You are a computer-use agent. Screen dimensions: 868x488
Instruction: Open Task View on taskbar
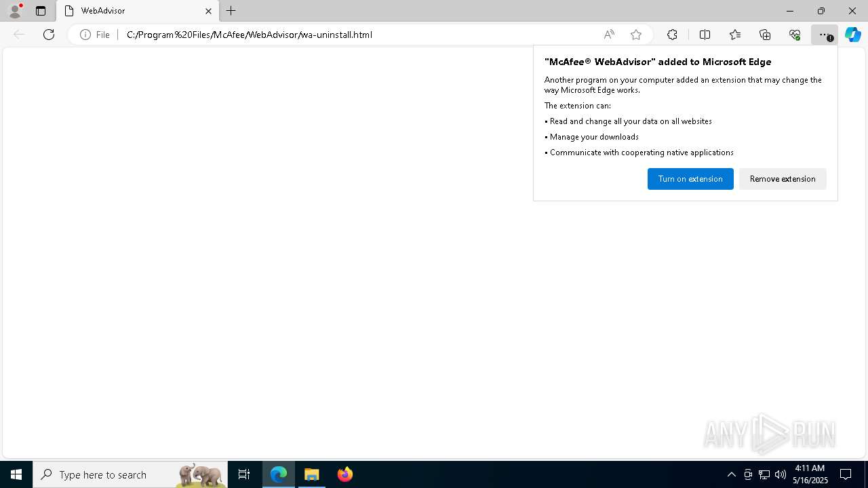tap(244, 474)
